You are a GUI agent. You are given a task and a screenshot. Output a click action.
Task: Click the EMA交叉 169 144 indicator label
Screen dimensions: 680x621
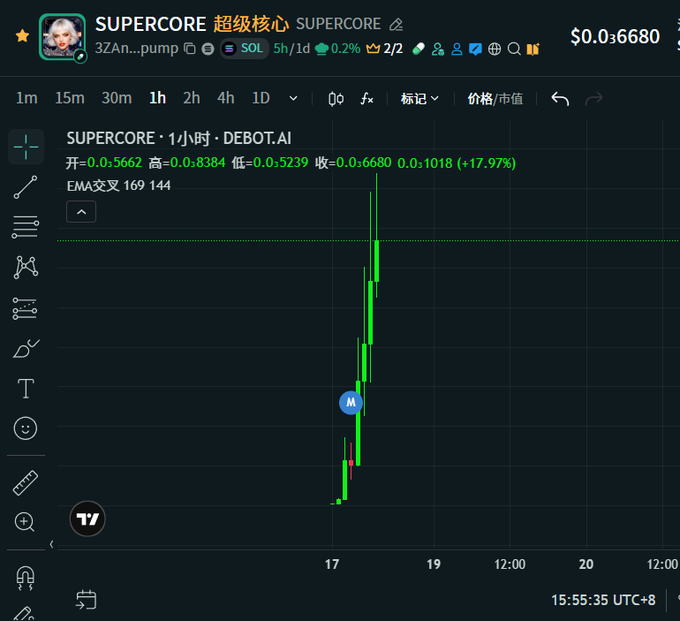(x=118, y=186)
